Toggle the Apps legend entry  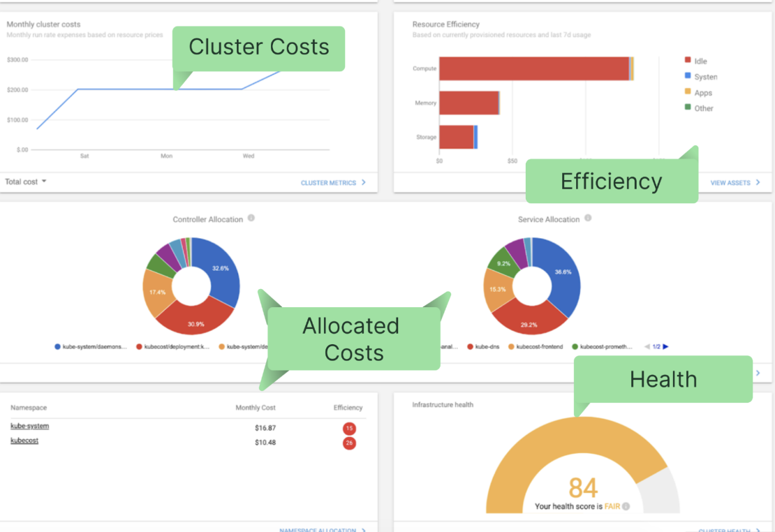pos(698,92)
